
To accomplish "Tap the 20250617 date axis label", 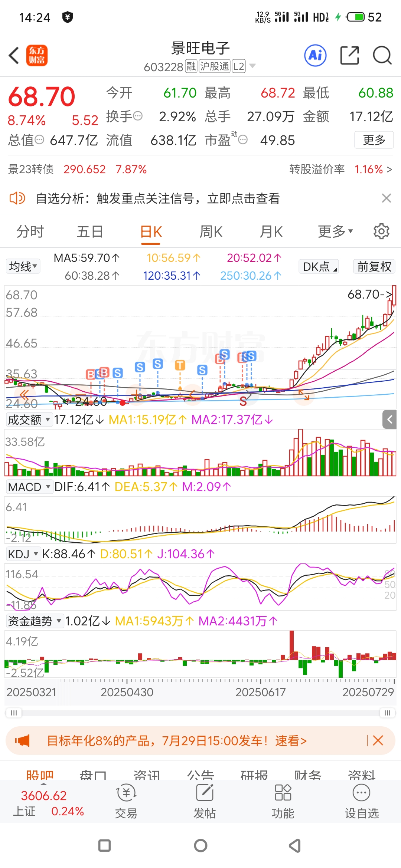I will click(x=261, y=692).
